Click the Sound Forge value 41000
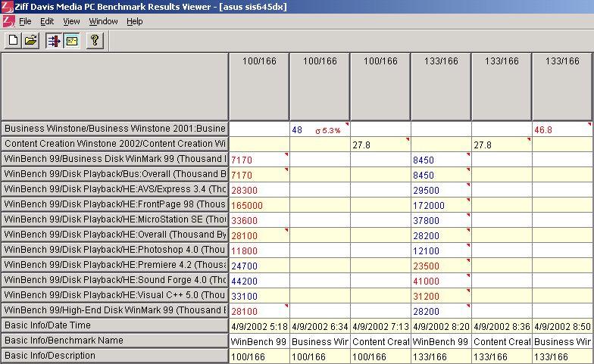594x364 pixels. click(441, 281)
